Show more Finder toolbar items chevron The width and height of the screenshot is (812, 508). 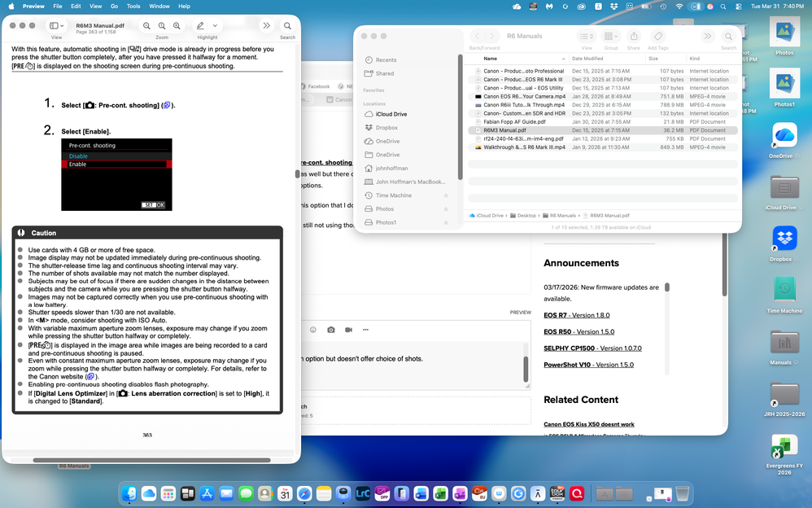707,37
